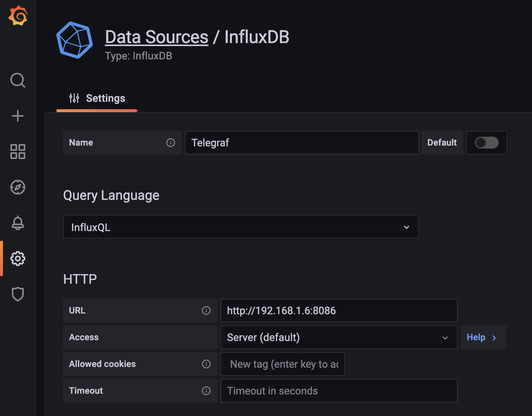Follow the Data Sources breadcrumb link
532x416 pixels.
click(157, 37)
